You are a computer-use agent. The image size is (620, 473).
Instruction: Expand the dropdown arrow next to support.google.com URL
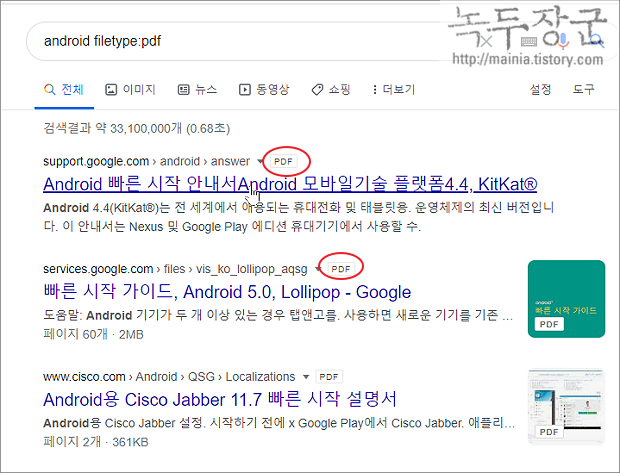(260, 161)
